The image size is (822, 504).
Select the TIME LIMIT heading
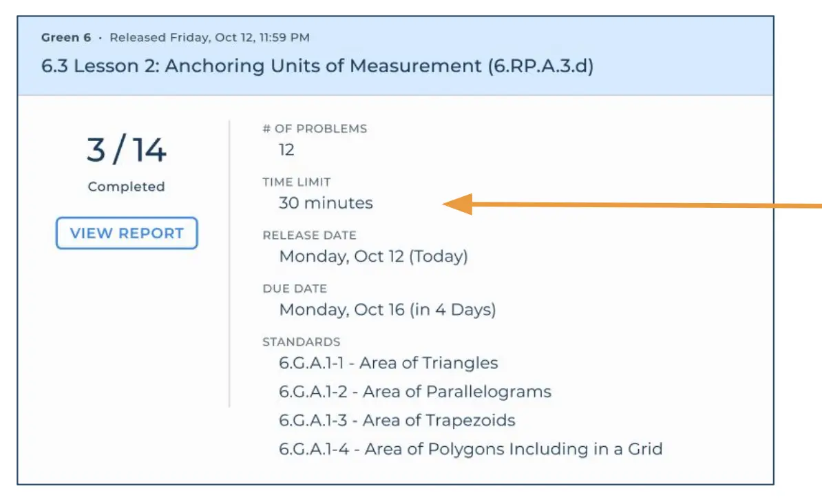(x=295, y=182)
